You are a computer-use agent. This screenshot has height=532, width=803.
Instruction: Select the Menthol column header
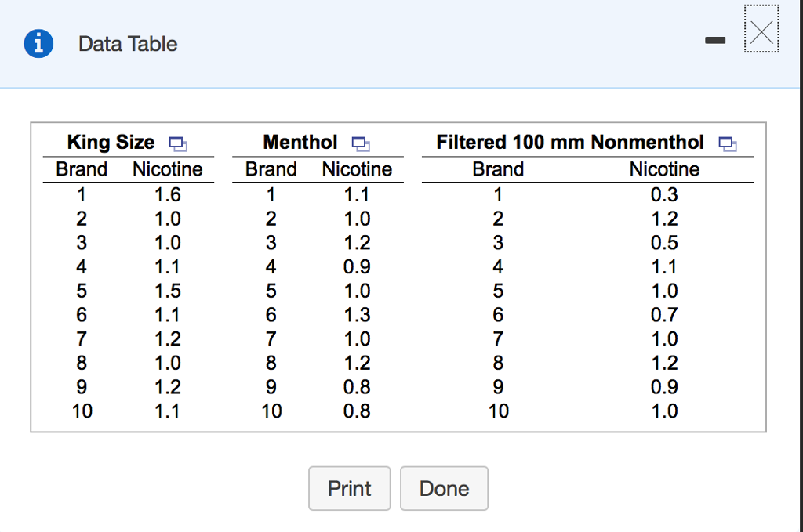pyautogui.click(x=300, y=142)
